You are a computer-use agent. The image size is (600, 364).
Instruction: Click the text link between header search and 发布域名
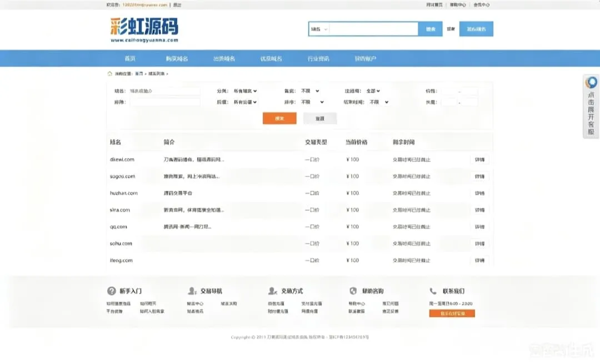tap(451, 29)
